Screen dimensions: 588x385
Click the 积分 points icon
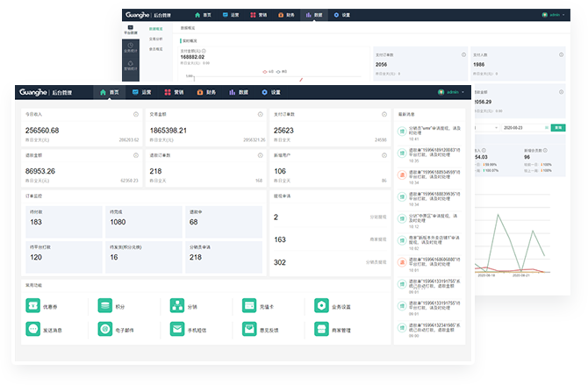point(105,306)
